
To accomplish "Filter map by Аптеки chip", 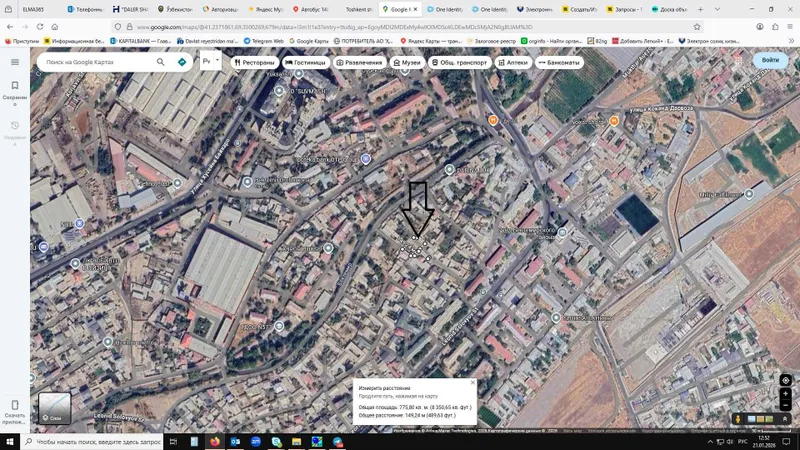I will coord(513,62).
